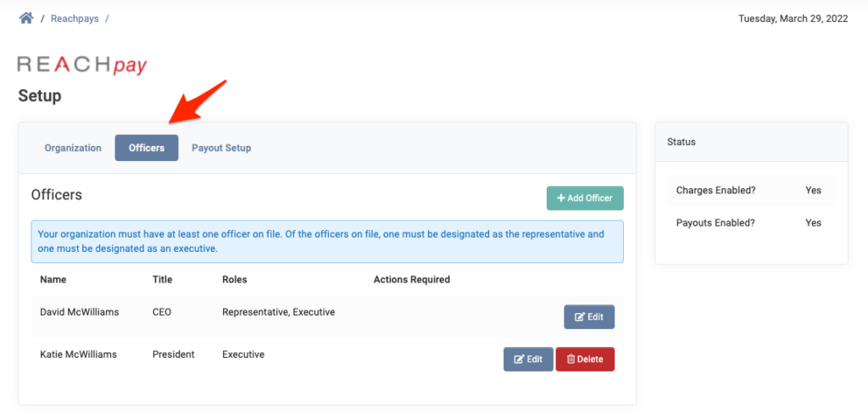
Task: Click the home icon in breadcrumb
Action: 26,19
